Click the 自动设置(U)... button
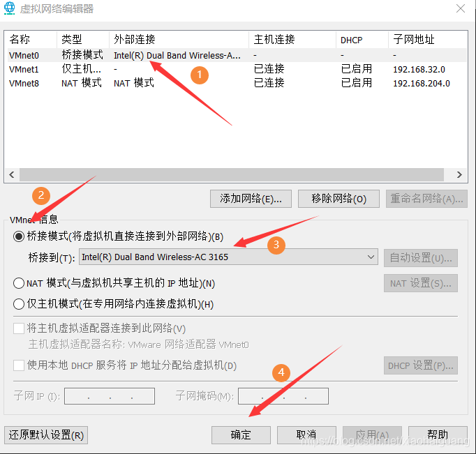Image resolution: width=476 pixels, height=454 pixels. pos(421,258)
